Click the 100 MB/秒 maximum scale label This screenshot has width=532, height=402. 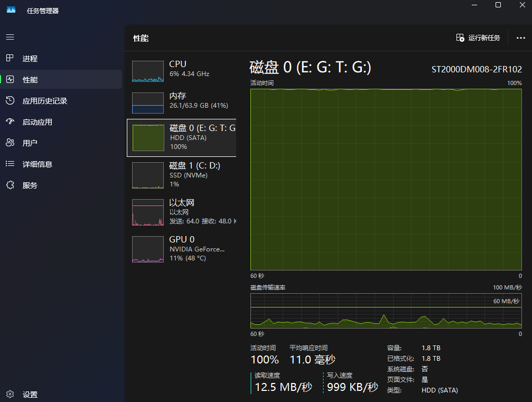(x=507, y=287)
